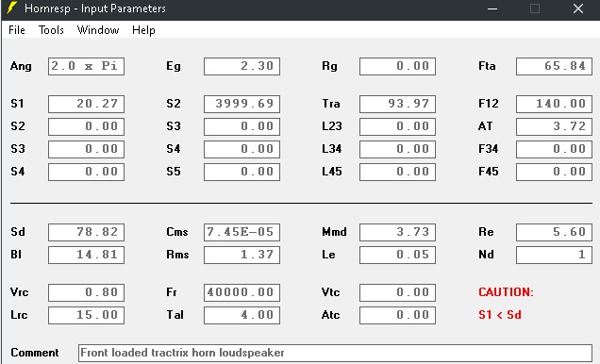Click the Lrc field showing 15.00
600x364 pixels.
(x=86, y=316)
